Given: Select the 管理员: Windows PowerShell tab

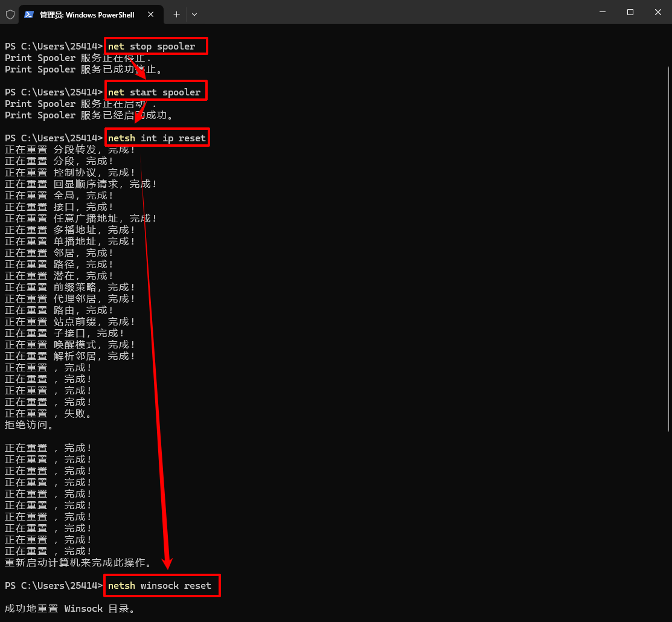Looking at the screenshot, I should coord(92,14).
